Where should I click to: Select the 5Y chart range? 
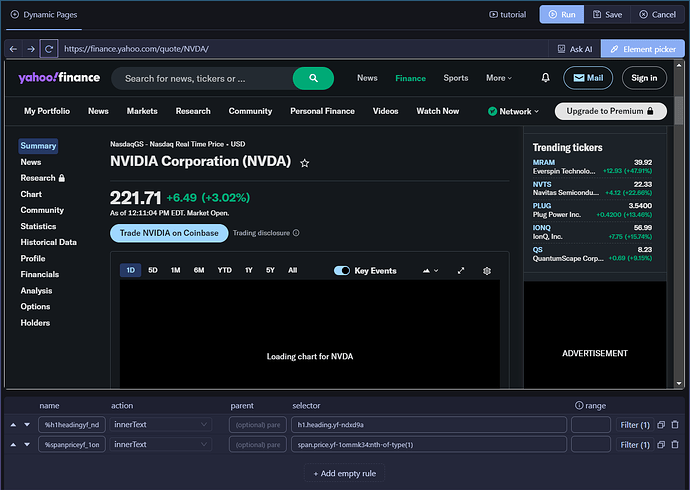click(270, 270)
